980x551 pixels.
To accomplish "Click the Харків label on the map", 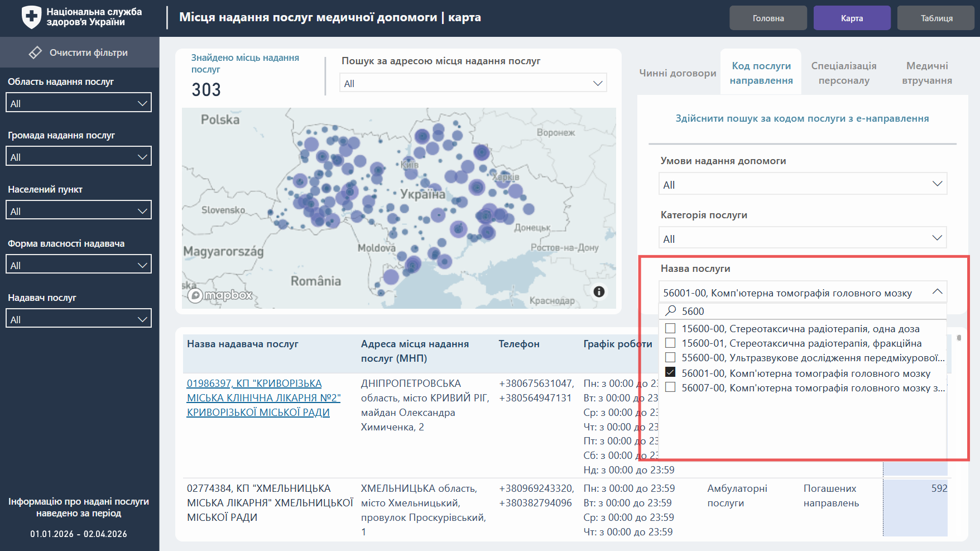I will 506,178.
